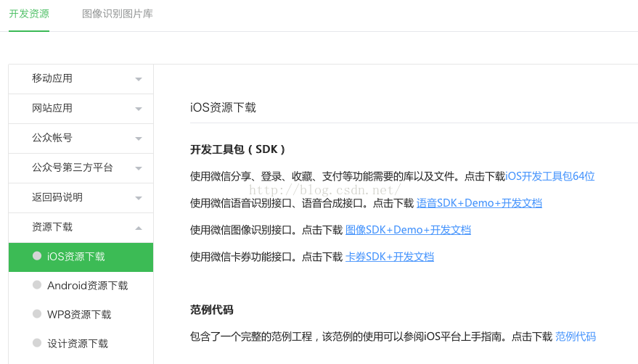Screen dimensions: 638x364
Task: Download 语音SDK+Demo+开发文档 link
Action: 479,203
